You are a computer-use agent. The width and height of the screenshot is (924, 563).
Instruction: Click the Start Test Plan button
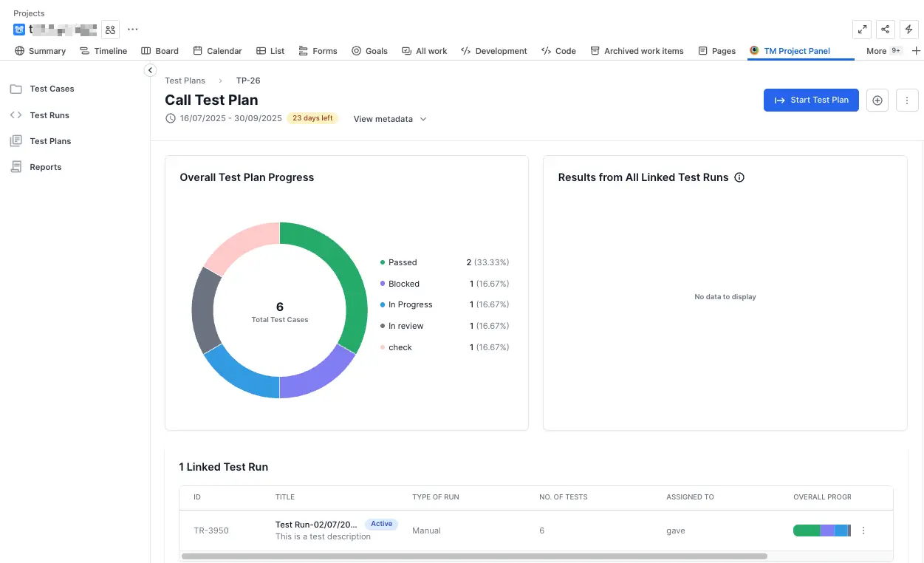(810, 100)
